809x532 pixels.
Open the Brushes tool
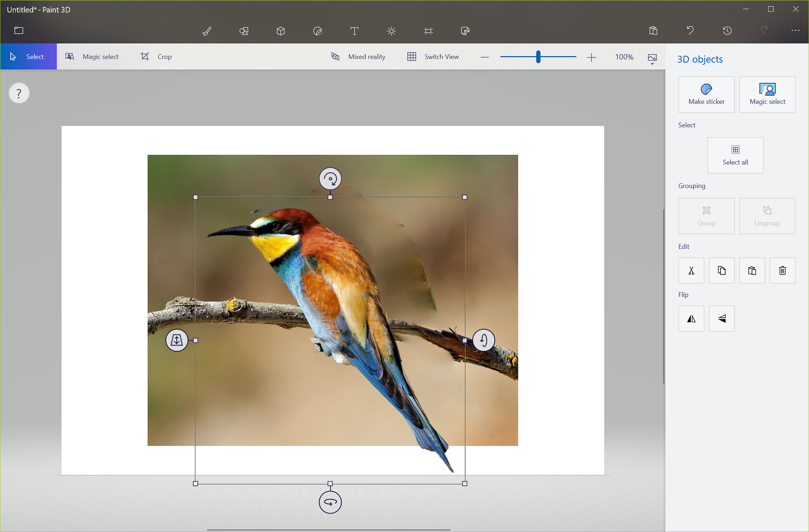(x=207, y=31)
